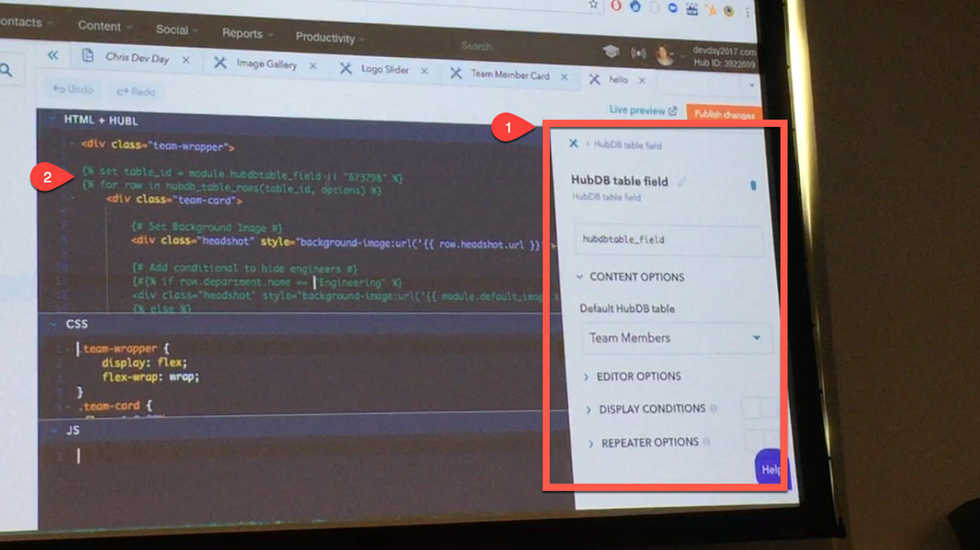Switch to the Team Member Card tab
Viewport: 980px width, 550px height.
(509, 74)
